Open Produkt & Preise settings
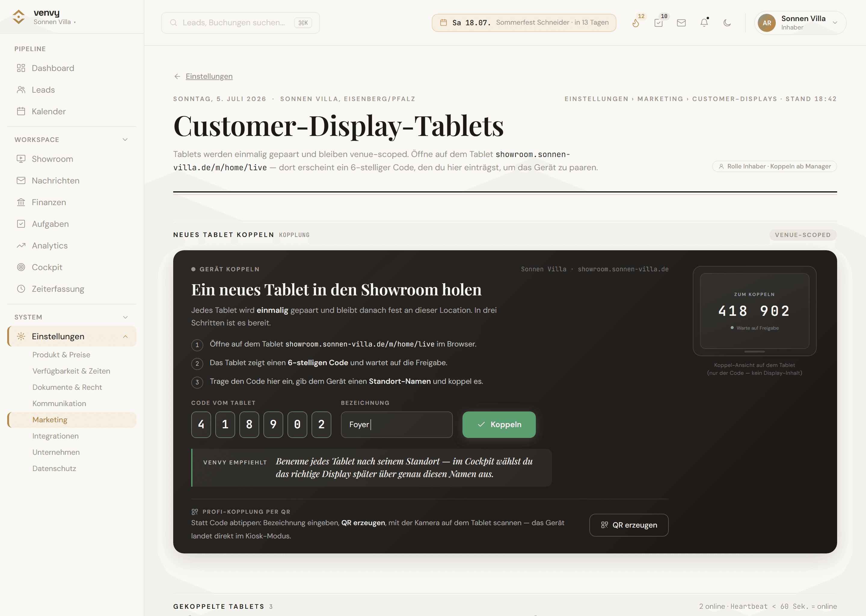The width and height of the screenshot is (866, 616). coord(61,355)
